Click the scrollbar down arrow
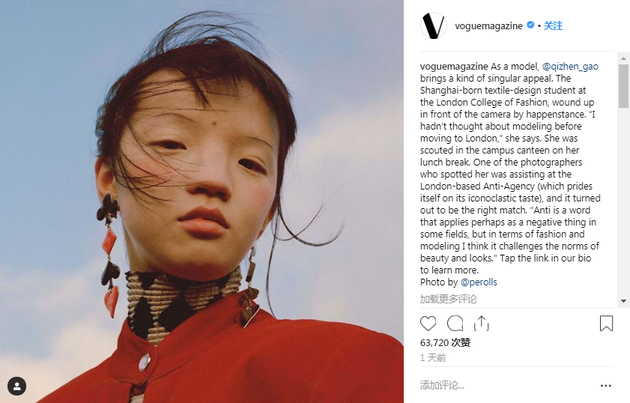This screenshot has height=403, width=630. pyautogui.click(x=624, y=301)
